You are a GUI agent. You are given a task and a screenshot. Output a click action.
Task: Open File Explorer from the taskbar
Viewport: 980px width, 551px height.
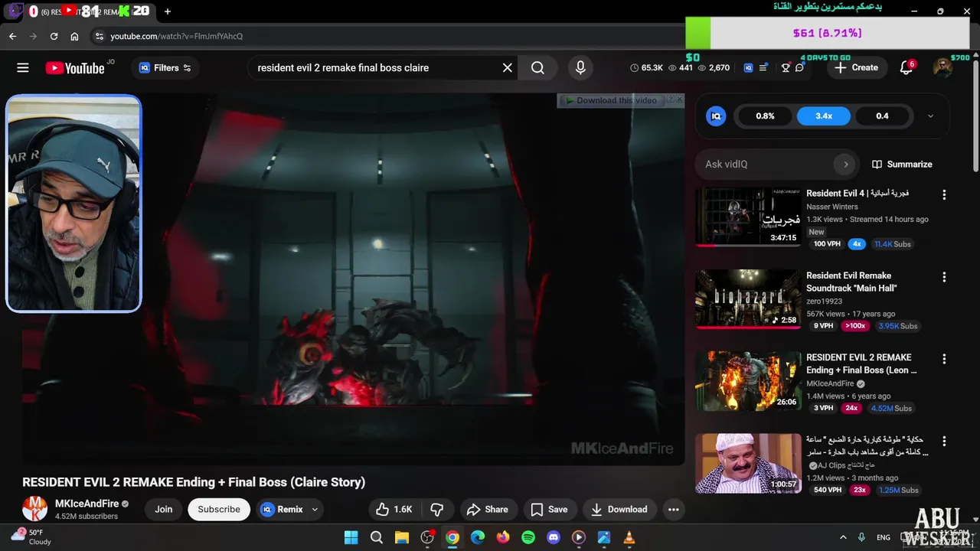tap(402, 537)
